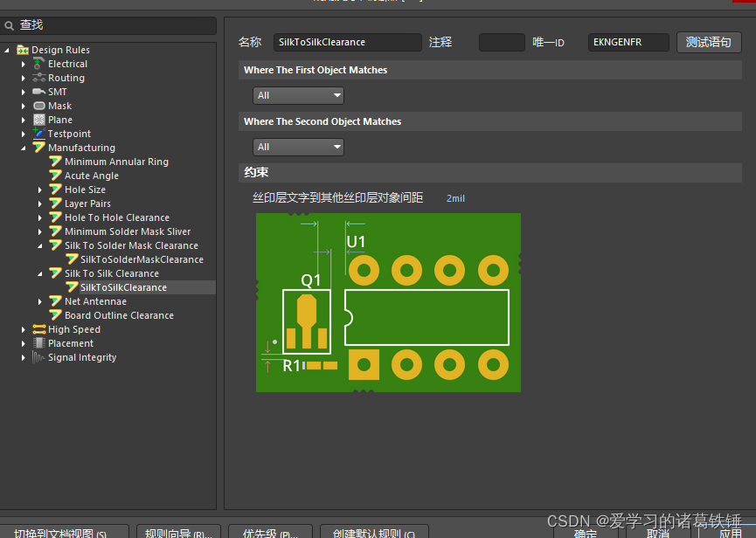
Task: Click the 测试语句 button
Action: tap(708, 42)
